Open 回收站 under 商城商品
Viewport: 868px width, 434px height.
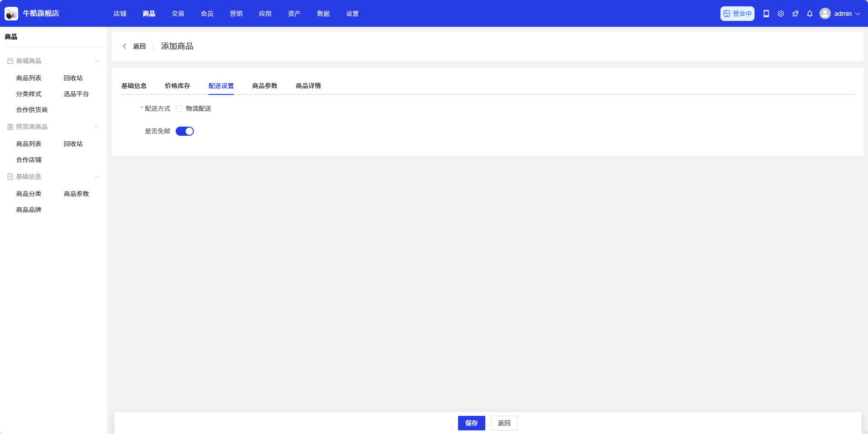tap(73, 78)
